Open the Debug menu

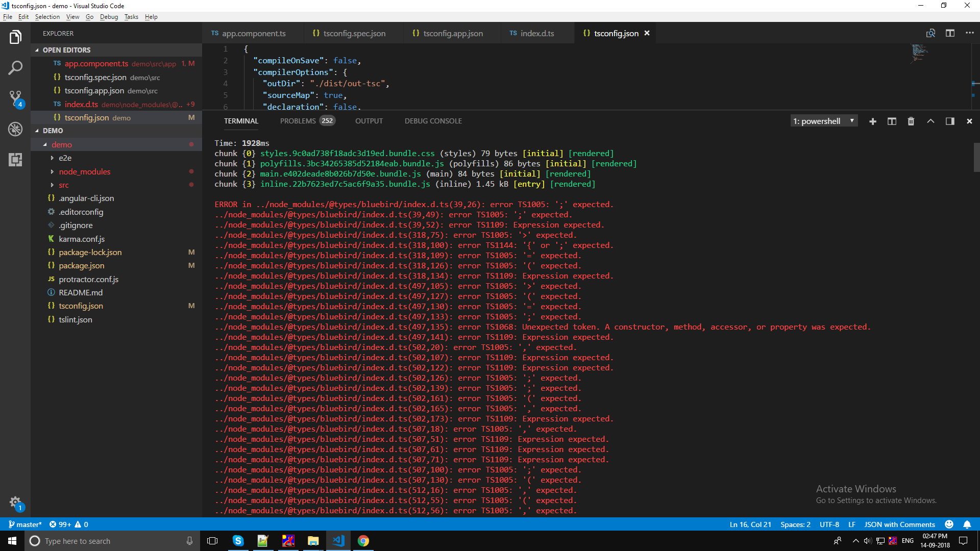point(109,17)
